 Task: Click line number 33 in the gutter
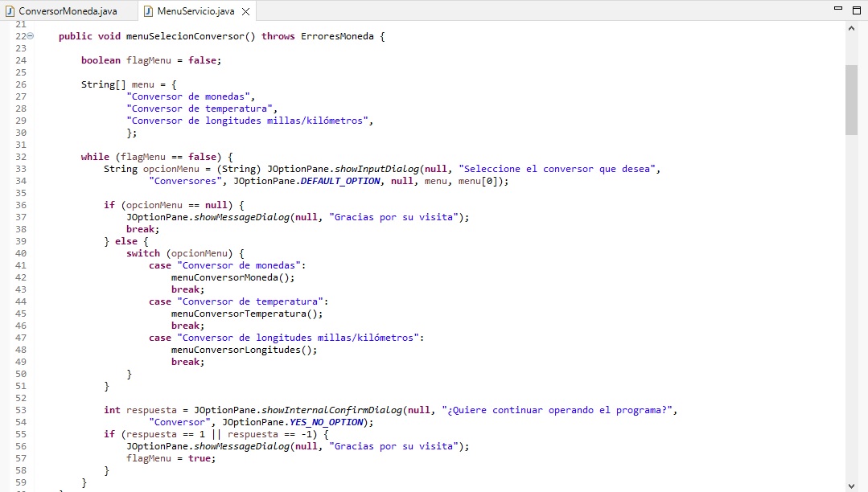click(21, 169)
